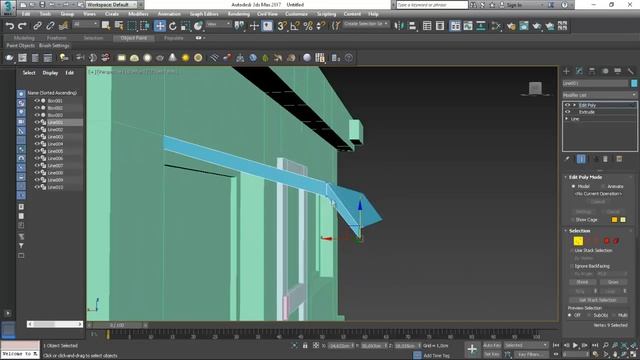Click the Select by Name icon

(119, 26)
